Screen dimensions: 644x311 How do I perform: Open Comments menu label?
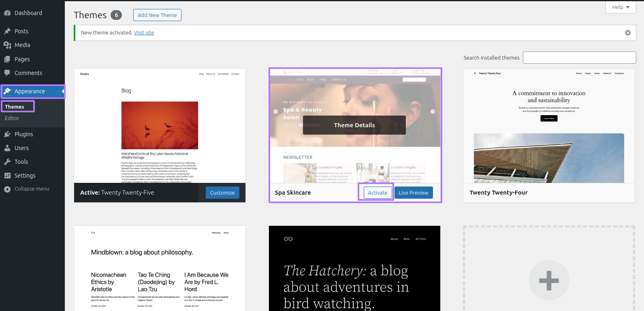[28, 73]
